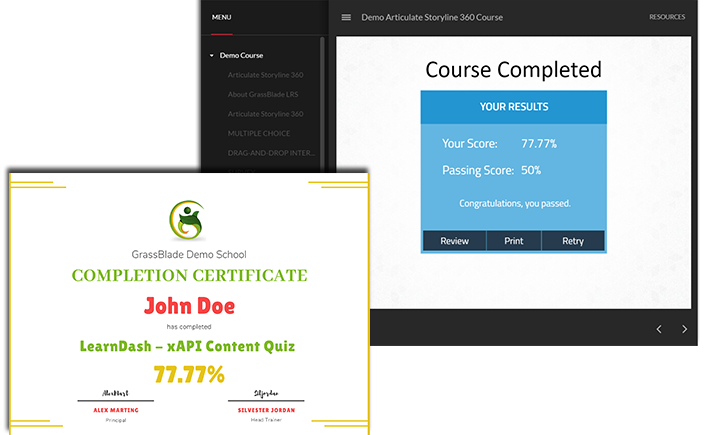
Task: Select the second Articulate Storyline 360 item
Action: tap(265, 113)
